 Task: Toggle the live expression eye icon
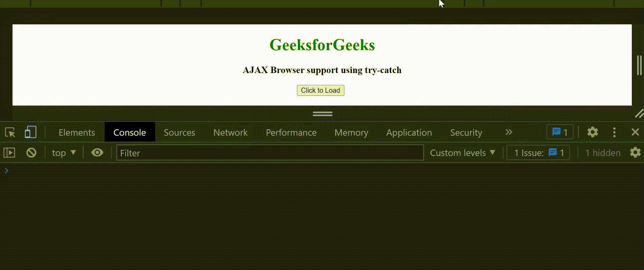97,153
